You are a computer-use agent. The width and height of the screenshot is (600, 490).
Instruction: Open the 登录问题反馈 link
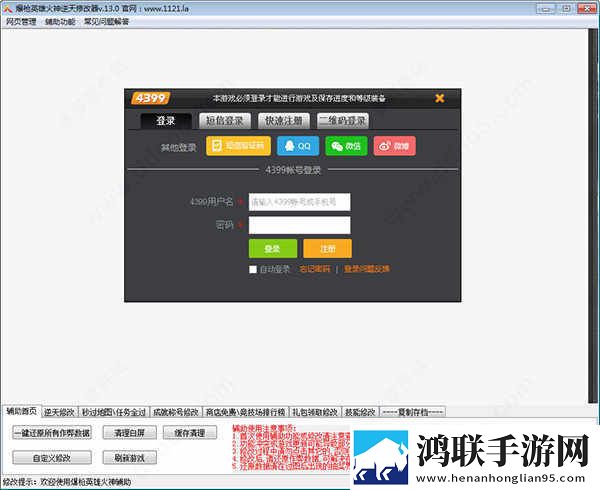click(x=367, y=269)
